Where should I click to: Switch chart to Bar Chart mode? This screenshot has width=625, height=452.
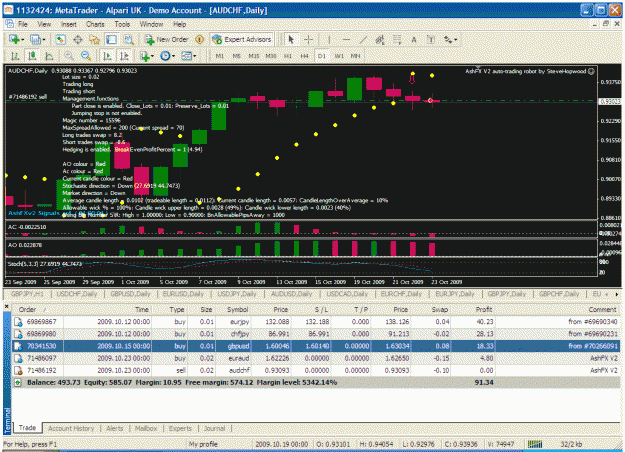pos(15,56)
